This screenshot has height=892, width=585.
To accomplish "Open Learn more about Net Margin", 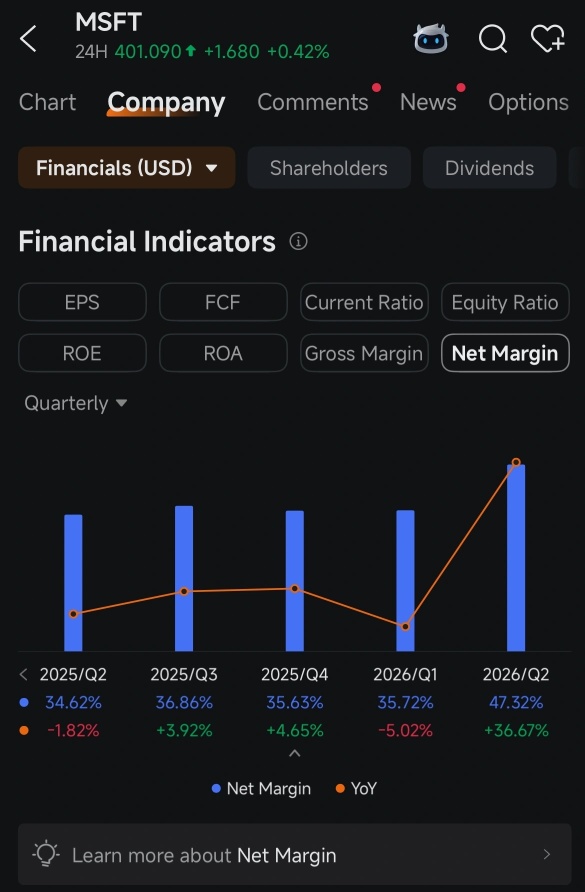I will click(x=295, y=854).
